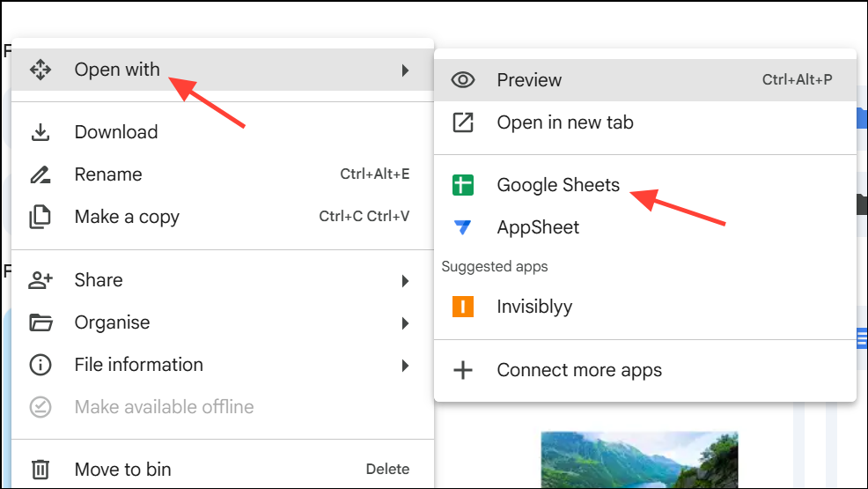The width and height of the screenshot is (868, 489).
Task: Click the orange Invisiblyy app icon
Action: [463, 307]
